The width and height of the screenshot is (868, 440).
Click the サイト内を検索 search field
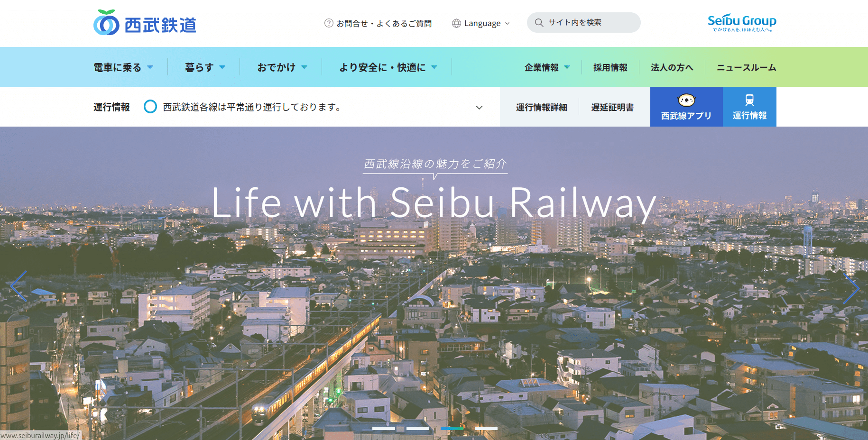[x=583, y=22]
